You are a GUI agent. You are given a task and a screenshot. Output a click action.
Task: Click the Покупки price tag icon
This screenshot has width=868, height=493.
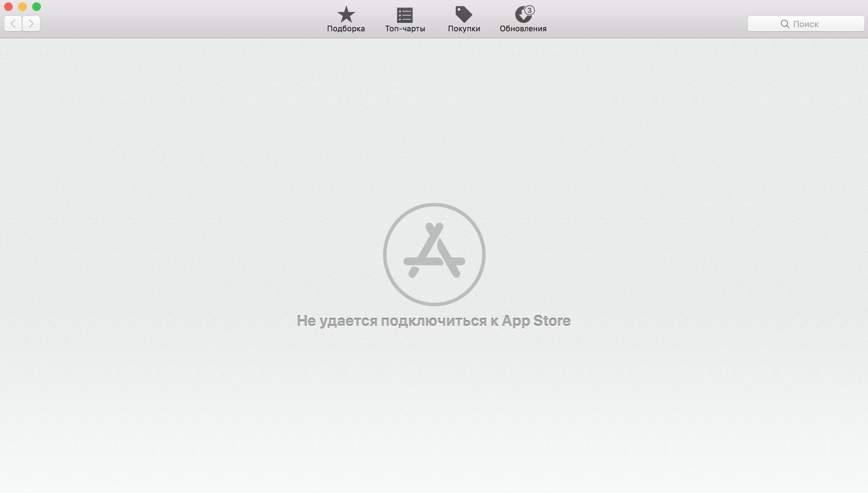pos(464,14)
